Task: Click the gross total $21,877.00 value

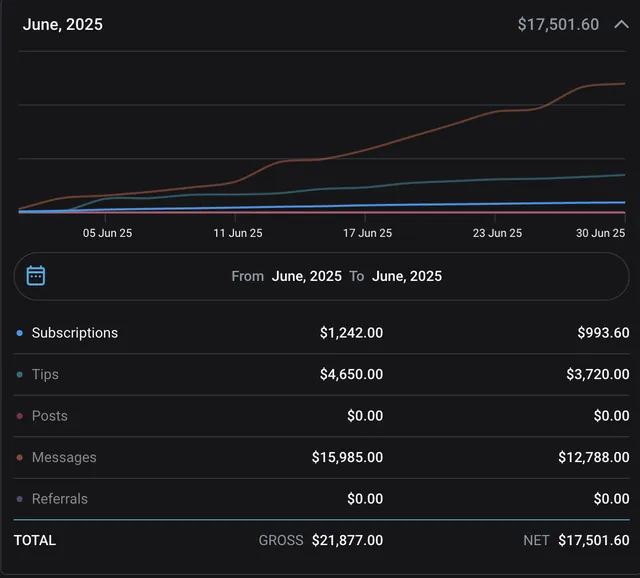Action: tap(347, 540)
